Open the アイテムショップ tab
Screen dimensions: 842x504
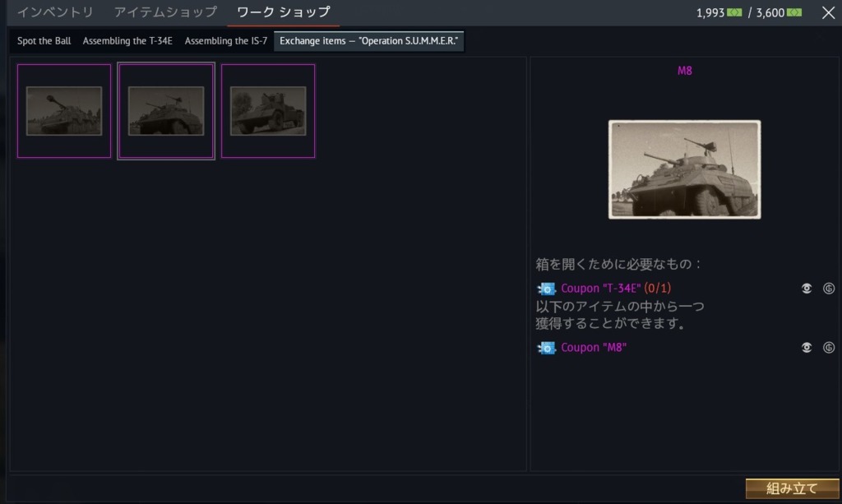[x=165, y=12]
